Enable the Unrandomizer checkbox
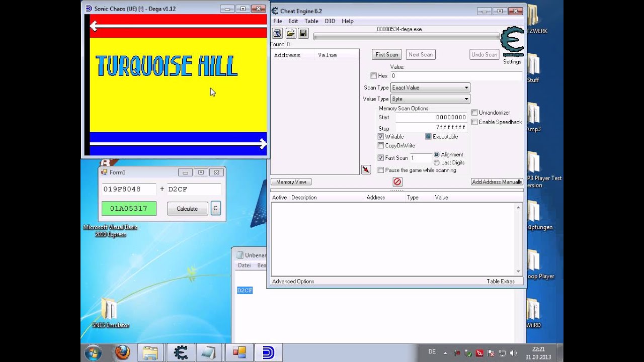Screen dimensions: 644x362 click(474, 113)
